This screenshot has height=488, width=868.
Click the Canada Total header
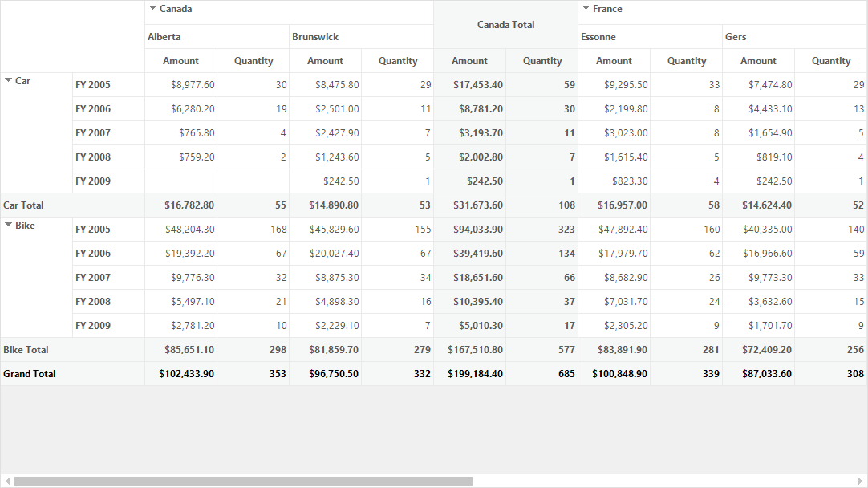click(x=505, y=24)
